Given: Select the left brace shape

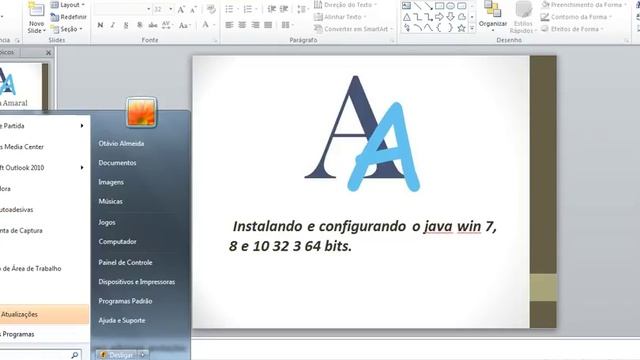Looking at the screenshot, I should pyautogui.click(x=439, y=28).
